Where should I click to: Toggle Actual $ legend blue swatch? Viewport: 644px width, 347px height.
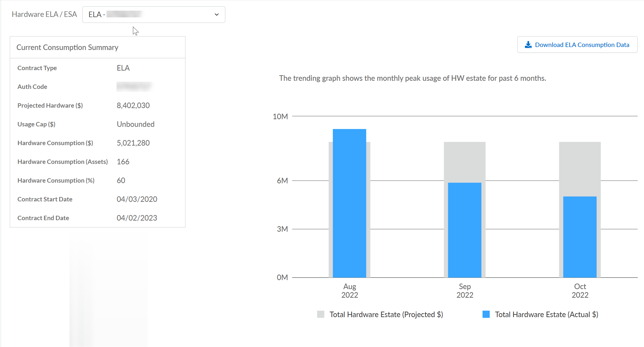click(486, 314)
